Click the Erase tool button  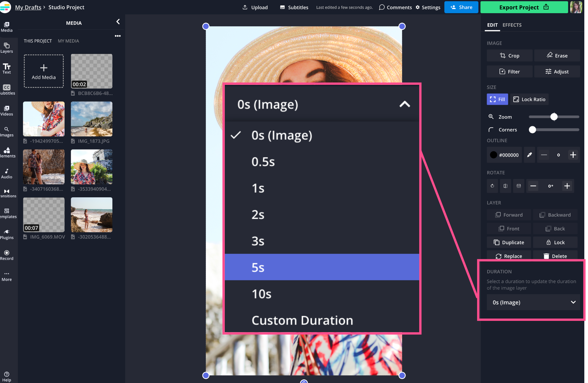point(557,56)
